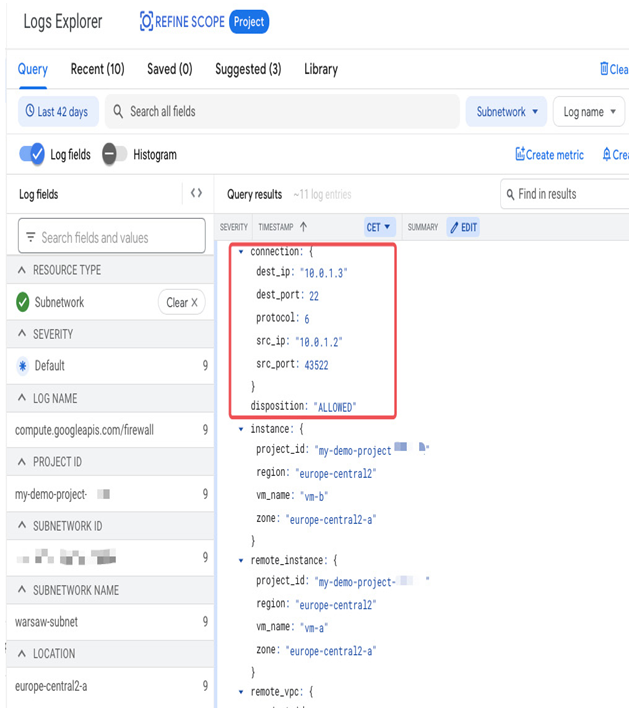
Task: Click the Clear query trash icon
Action: (x=604, y=69)
